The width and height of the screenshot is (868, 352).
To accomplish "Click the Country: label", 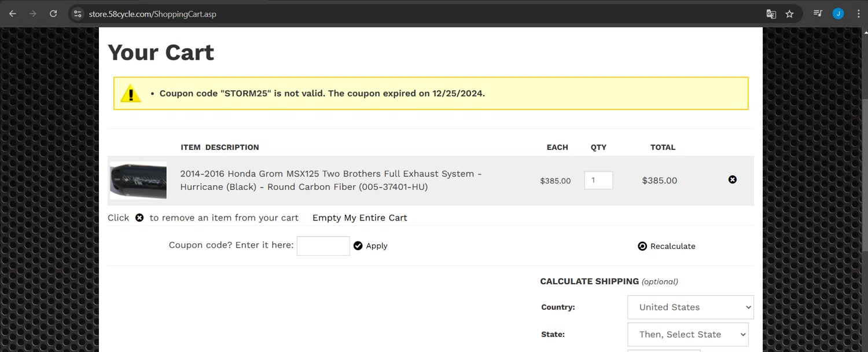I will (558, 307).
